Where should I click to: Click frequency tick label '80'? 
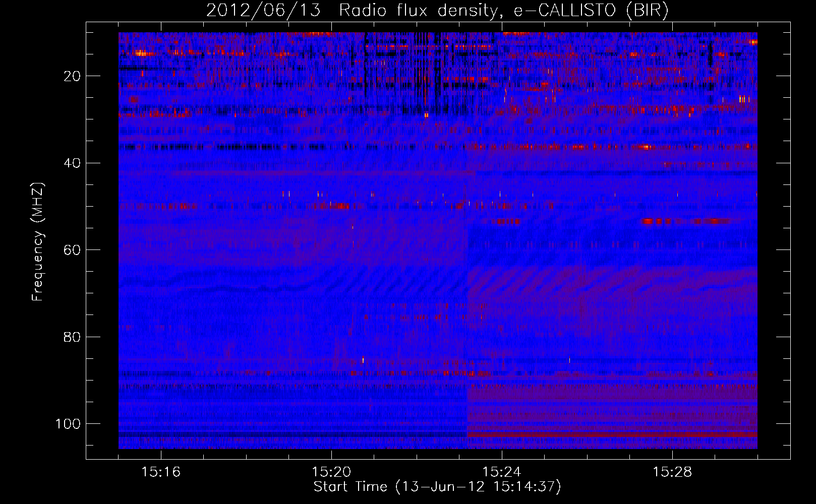[72, 337]
